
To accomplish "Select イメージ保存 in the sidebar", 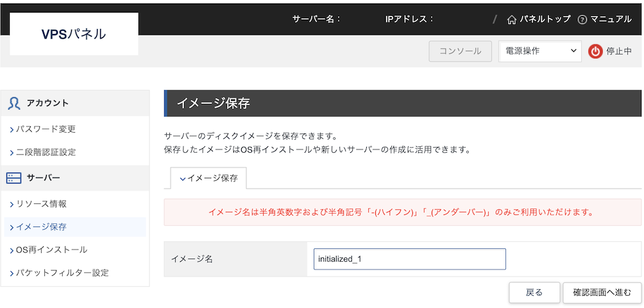I will click(x=41, y=227).
